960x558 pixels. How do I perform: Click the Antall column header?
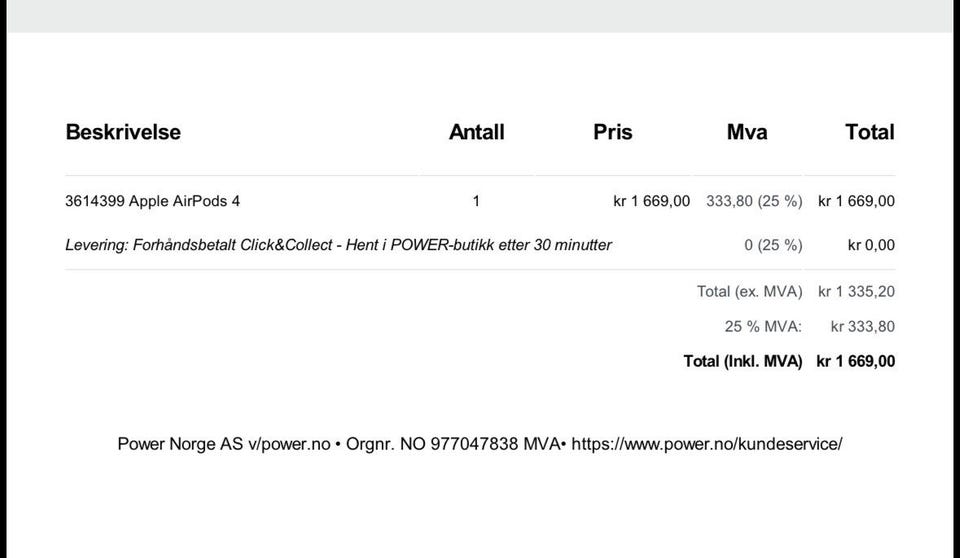tap(476, 132)
